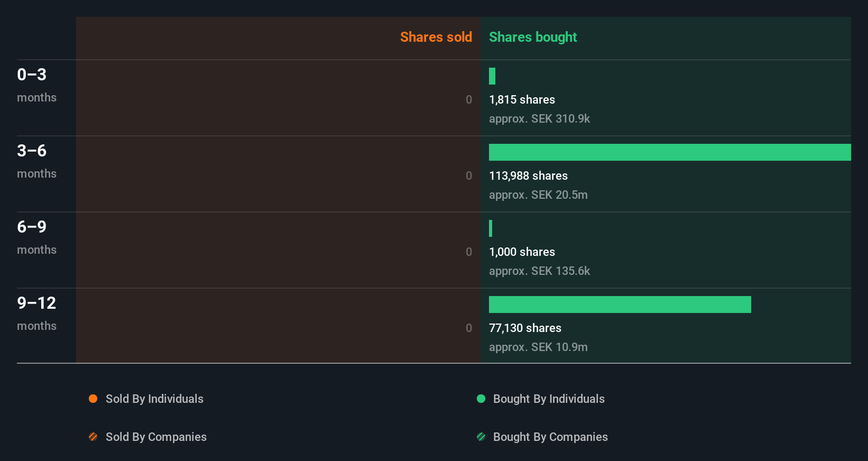This screenshot has height=461, width=868.
Task: Click approx. SEK 310.9k text
Action: pyautogui.click(x=539, y=118)
